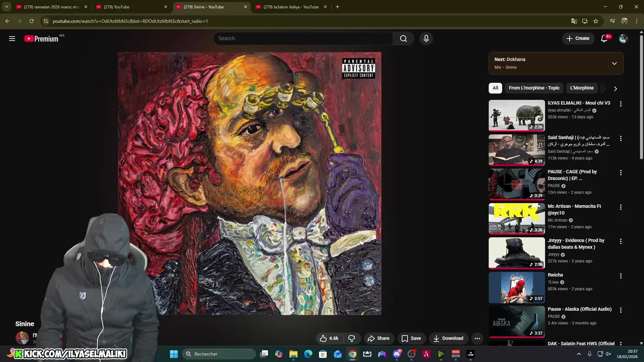Reload the current page
Image resolution: width=644 pixels, height=362 pixels.
pos(31,21)
